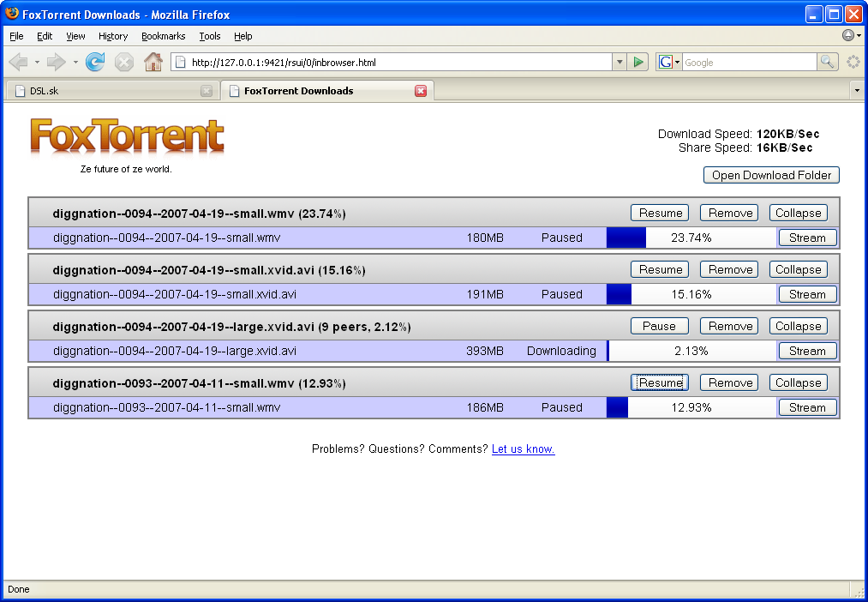The image size is (868, 602).
Task: Resume the small.xvid.avi download
Action: click(660, 269)
